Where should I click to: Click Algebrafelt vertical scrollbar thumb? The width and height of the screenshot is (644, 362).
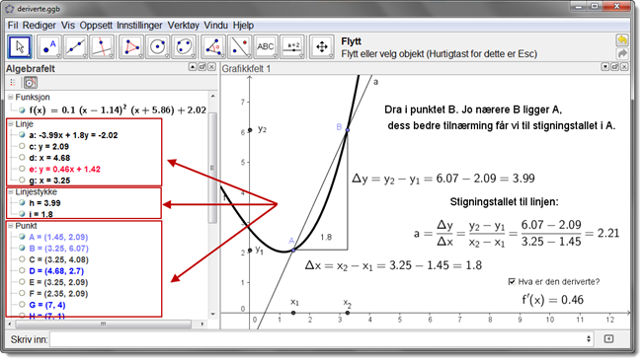point(212,168)
